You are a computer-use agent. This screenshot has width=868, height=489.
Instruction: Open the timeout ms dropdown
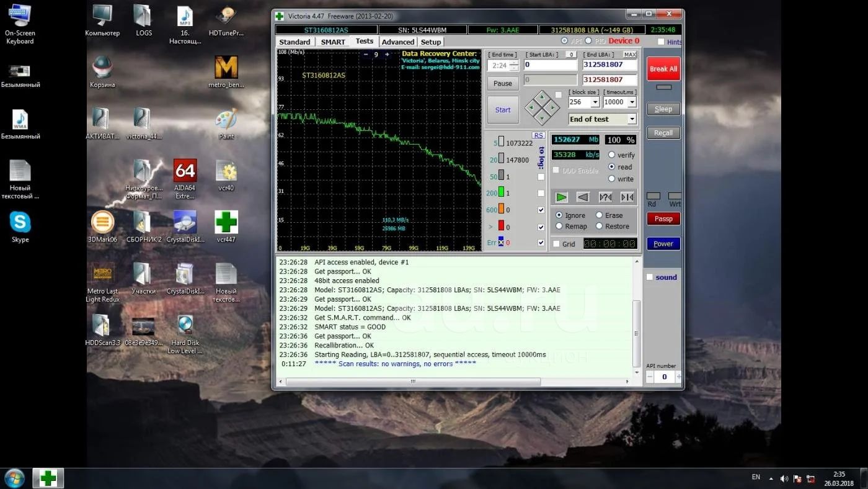pos(632,102)
